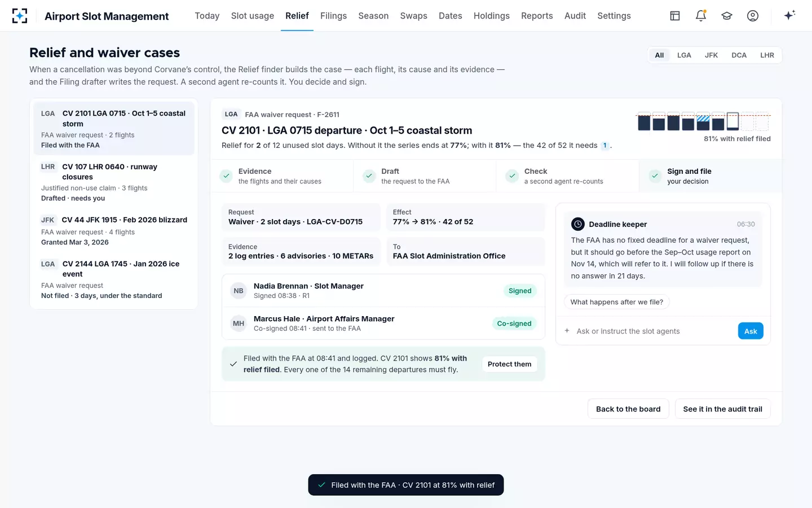Filter cases to LHR
The width and height of the screenshot is (812, 508).
click(767, 55)
